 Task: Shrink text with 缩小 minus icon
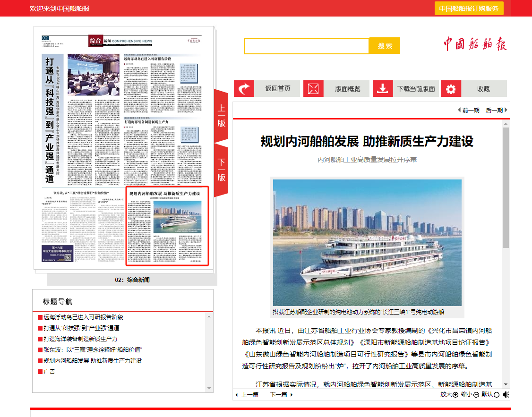[476, 394]
